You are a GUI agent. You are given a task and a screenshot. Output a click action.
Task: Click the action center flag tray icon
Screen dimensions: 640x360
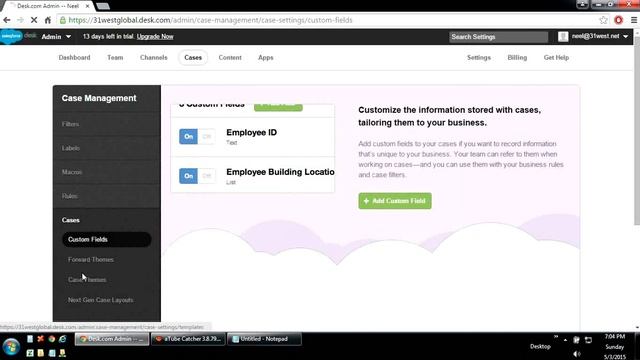pyautogui.click(x=576, y=340)
